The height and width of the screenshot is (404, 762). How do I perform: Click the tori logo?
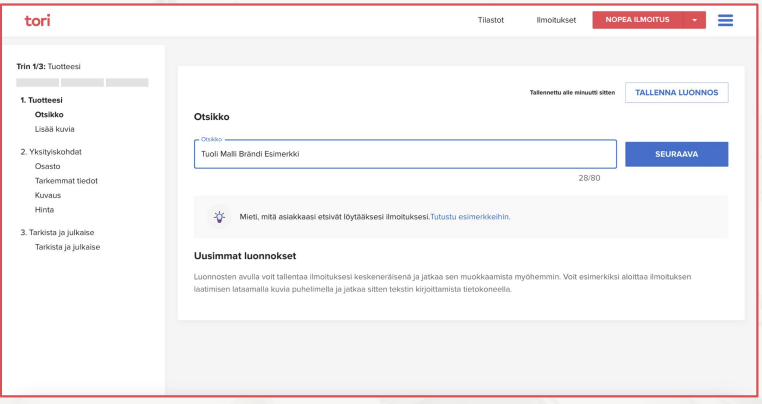(37, 20)
